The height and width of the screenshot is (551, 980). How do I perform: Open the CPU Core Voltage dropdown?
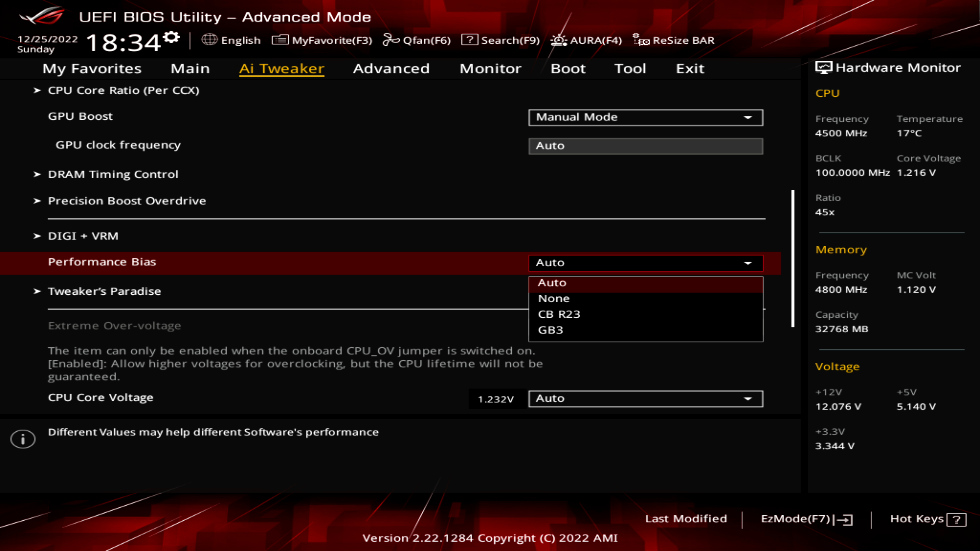coord(645,398)
